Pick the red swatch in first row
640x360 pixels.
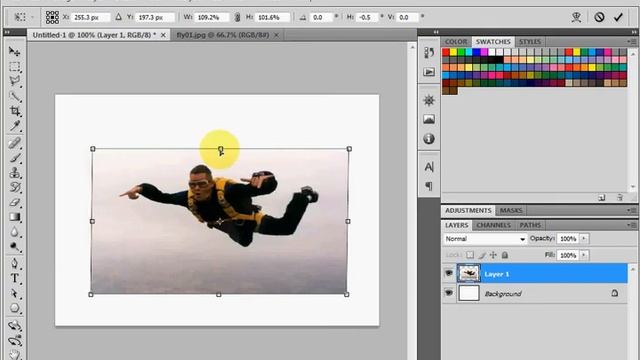[x=446, y=52]
